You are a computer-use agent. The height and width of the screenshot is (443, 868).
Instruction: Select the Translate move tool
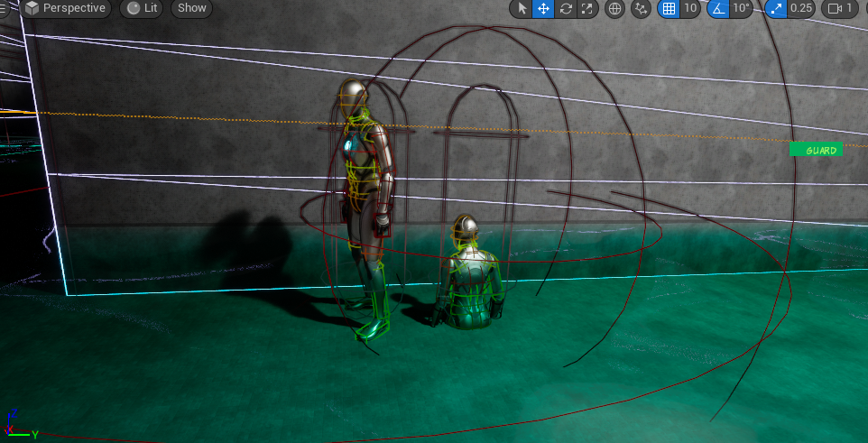point(543,8)
